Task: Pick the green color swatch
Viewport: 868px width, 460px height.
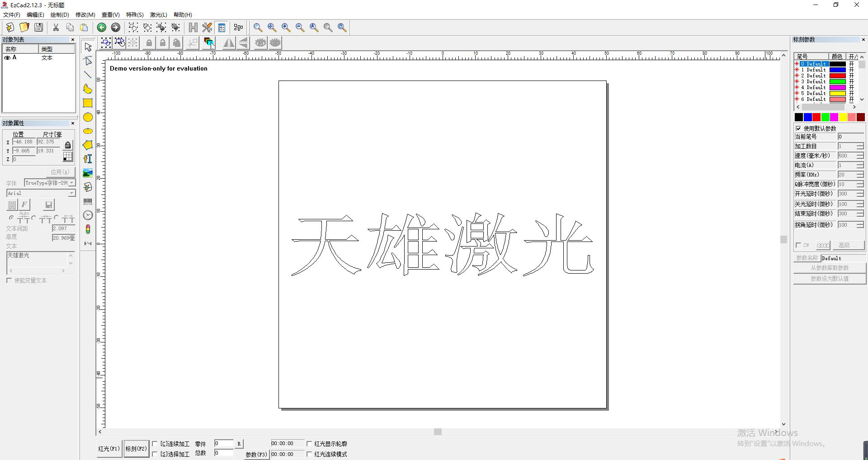Action: 825,117
